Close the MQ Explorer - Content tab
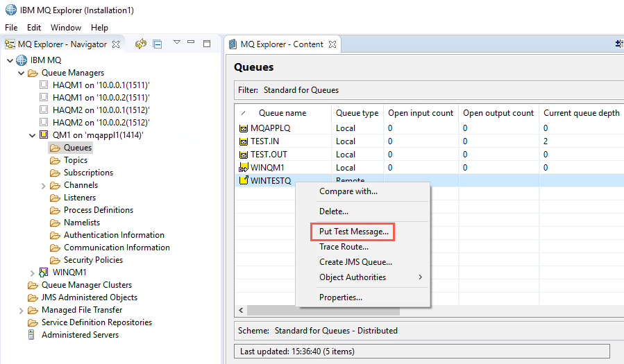Image resolution: width=624 pixels, height=364 pixels. click(332, 44)
